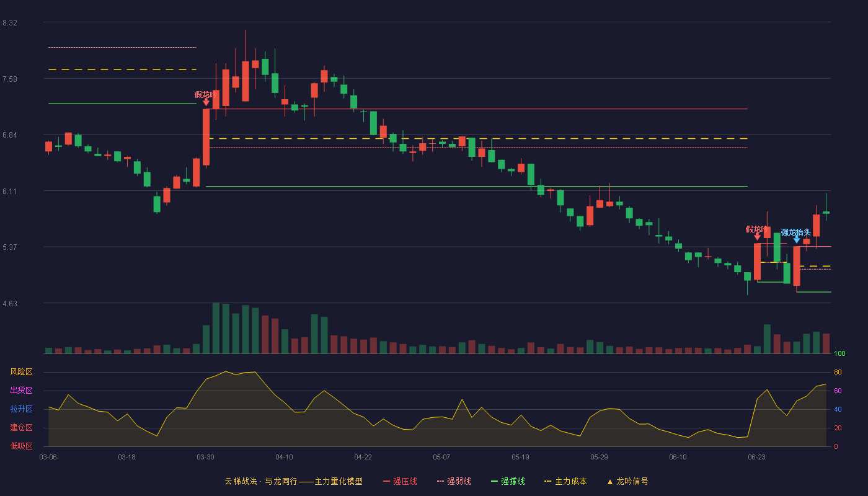The height and width of the screenshot is (496, 868).
Task: Click the 06-23 date axis label
Action: point(756,457)
